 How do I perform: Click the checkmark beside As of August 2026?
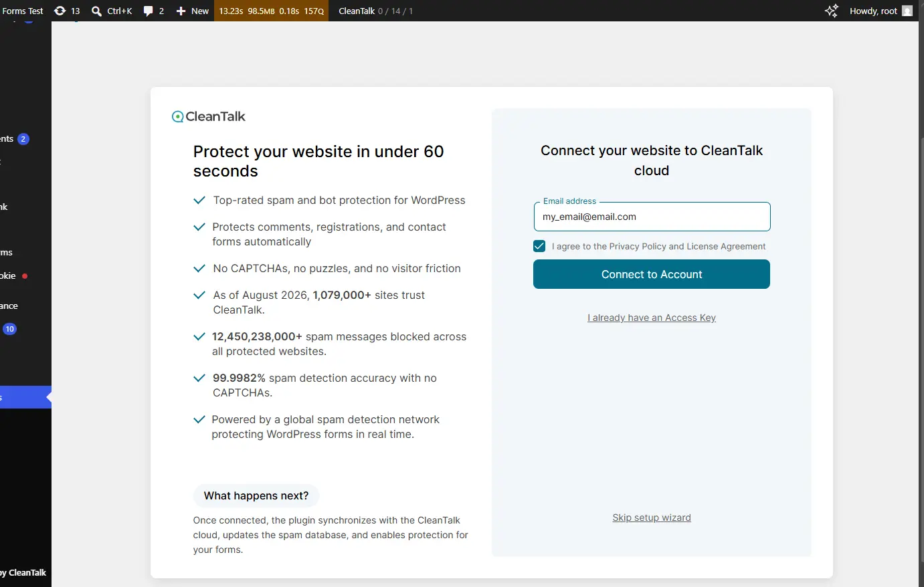click(199, 295)
